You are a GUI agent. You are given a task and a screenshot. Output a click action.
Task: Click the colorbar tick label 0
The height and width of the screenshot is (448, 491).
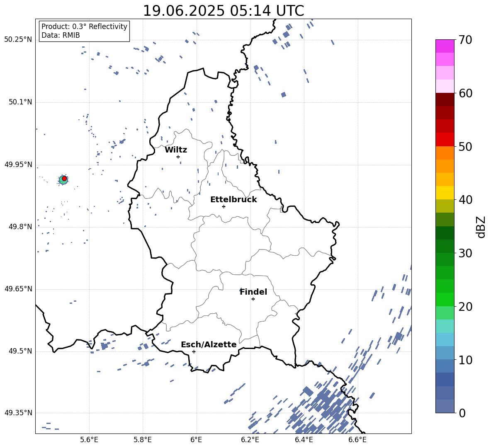(462, 413)
